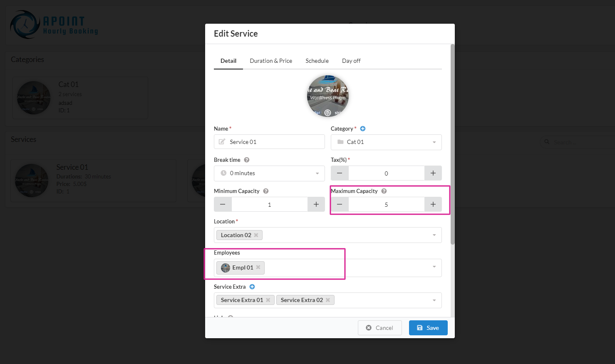Viewport: 615px width, 364px height.
Task: Remove the Location 02 tag
Action: tap(256, 235)
